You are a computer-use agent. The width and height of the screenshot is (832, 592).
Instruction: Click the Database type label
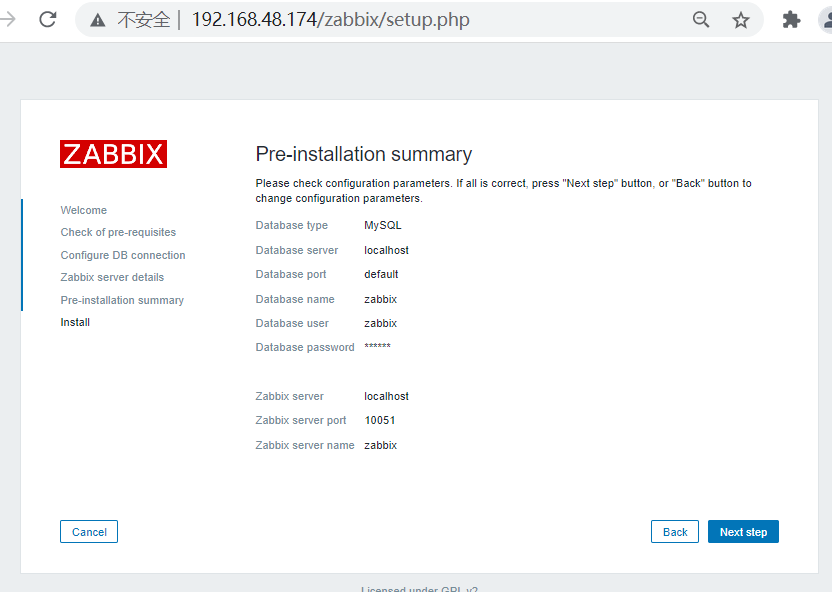click(x=292, y=225)
